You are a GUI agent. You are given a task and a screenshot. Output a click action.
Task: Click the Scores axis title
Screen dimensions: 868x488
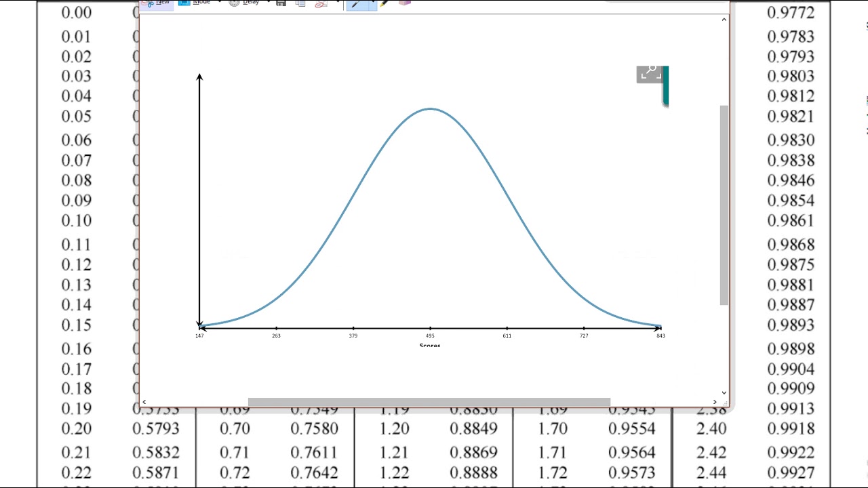[430, 346]
